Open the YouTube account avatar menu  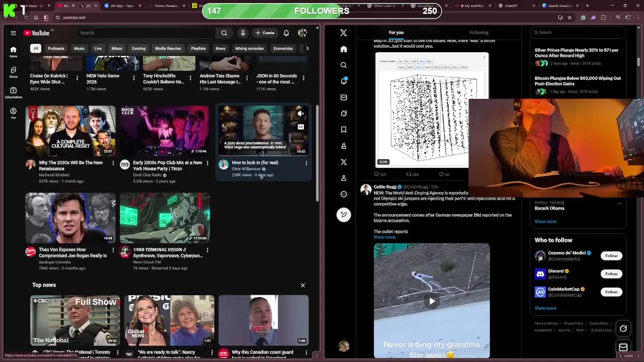302,33
